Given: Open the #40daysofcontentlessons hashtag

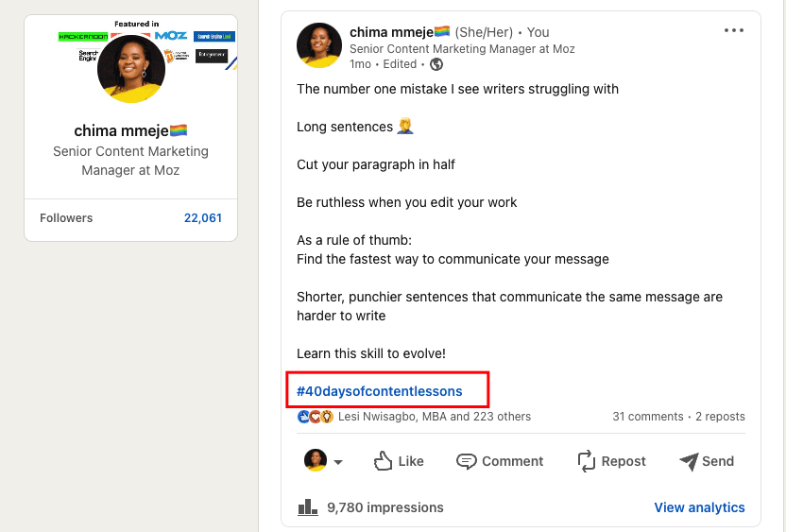Looking at the screenshot, I should [380, 390].
